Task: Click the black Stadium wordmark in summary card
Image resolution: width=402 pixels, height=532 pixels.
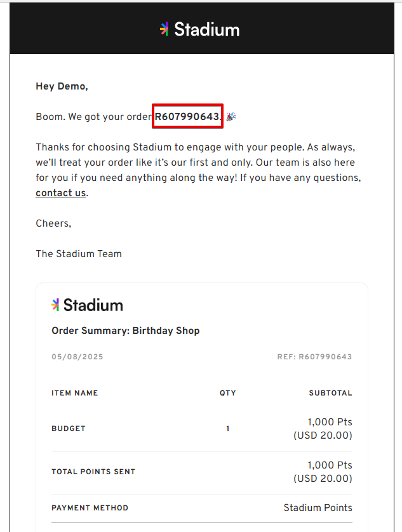Action: pos(93,305)
